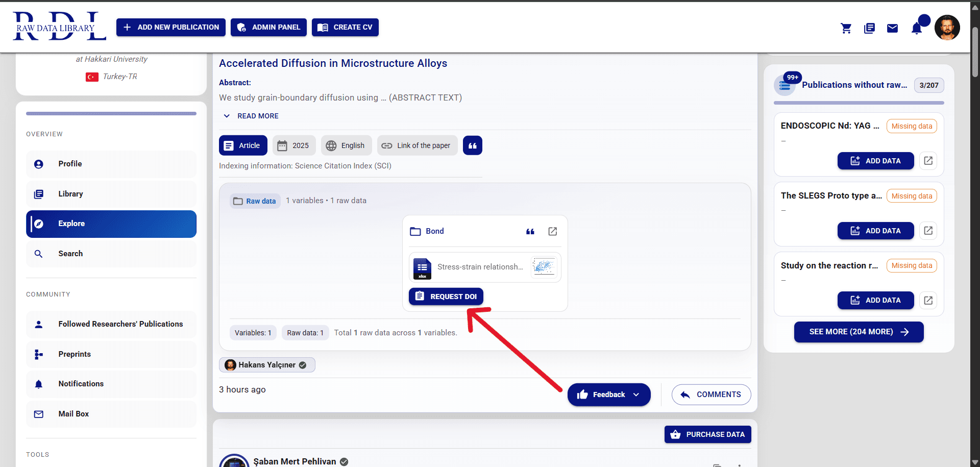The image size is (980, 467).
Task: Open external link for The SLEGS Proto type
Action: point(928,231)
